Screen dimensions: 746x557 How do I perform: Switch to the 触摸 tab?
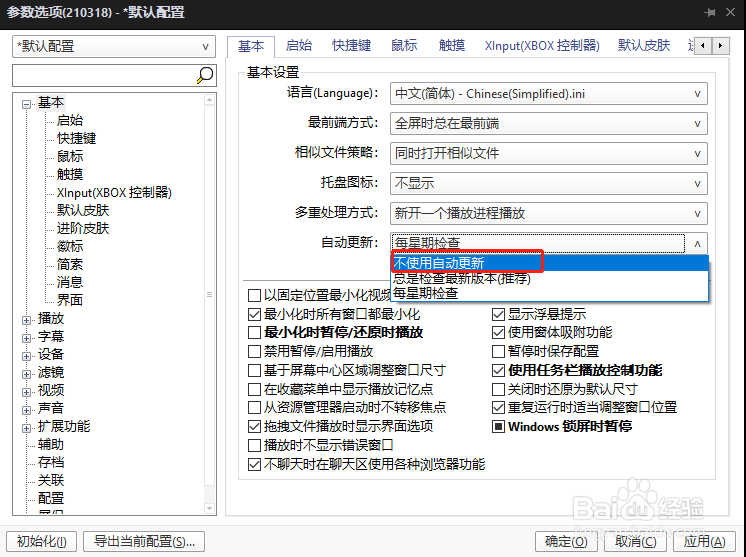tap(452, 46)
